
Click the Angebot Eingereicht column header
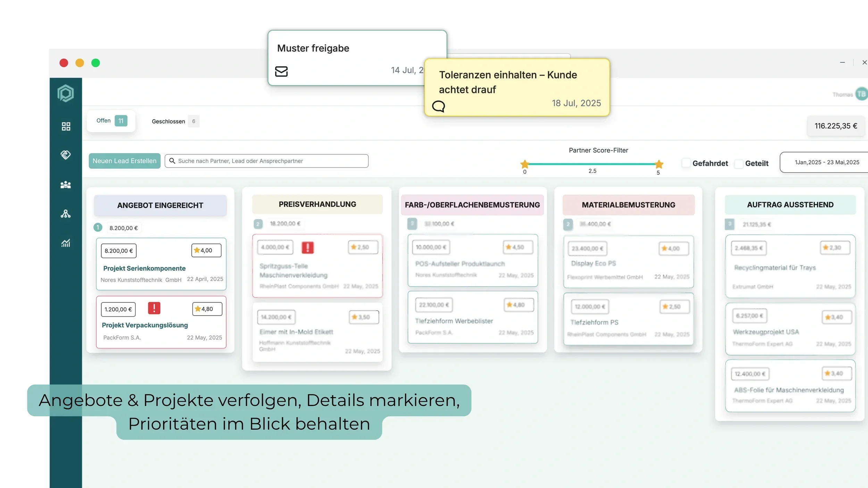coord(160,205)
